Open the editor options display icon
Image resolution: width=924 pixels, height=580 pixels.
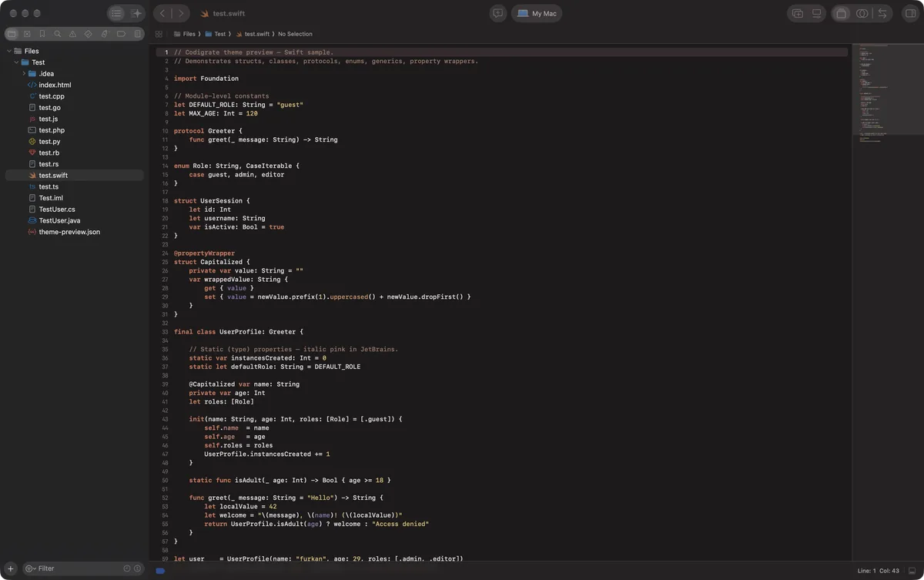pyautogui.click(x=817, y=13)
